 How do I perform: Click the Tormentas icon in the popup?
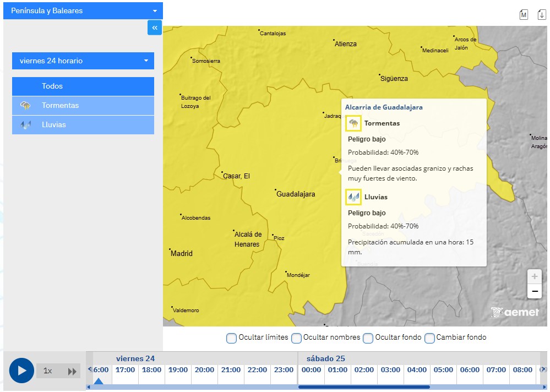click(x=353, y=123)
